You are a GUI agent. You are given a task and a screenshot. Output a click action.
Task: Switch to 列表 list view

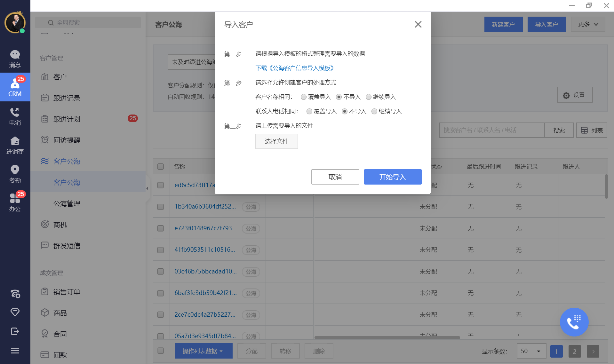point(592,130)
